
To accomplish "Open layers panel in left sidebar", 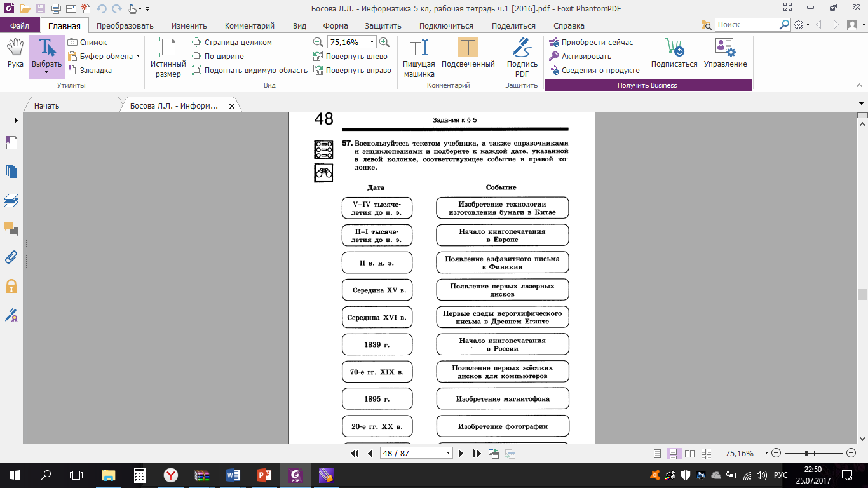I will pyautogui.click(x=11, y=200).
